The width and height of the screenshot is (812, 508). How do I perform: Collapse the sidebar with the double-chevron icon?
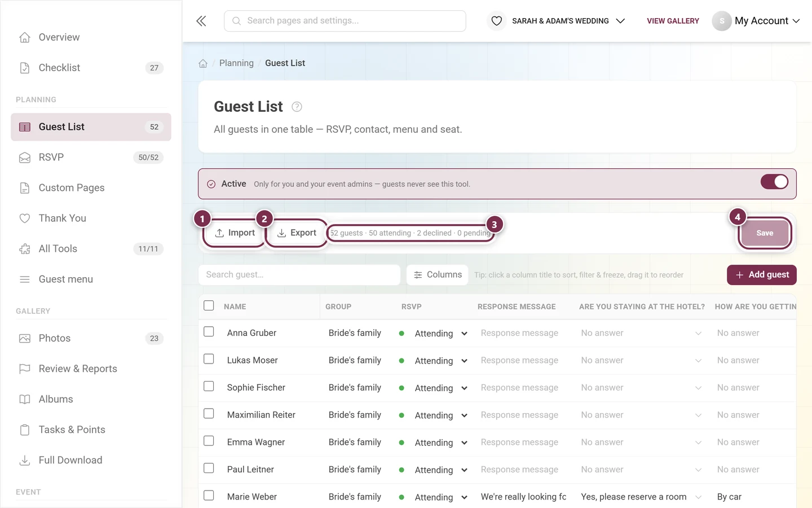tap(201, 21)
